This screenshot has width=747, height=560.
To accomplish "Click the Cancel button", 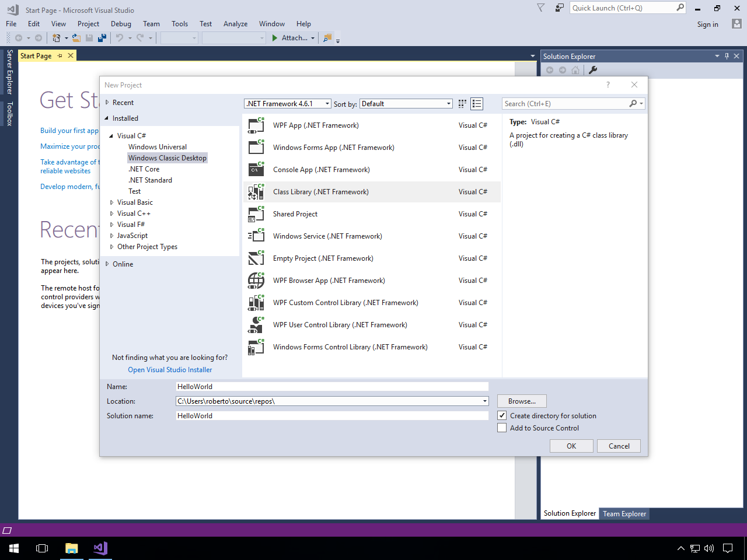I will pyautogui.click(x=619, y=446).
